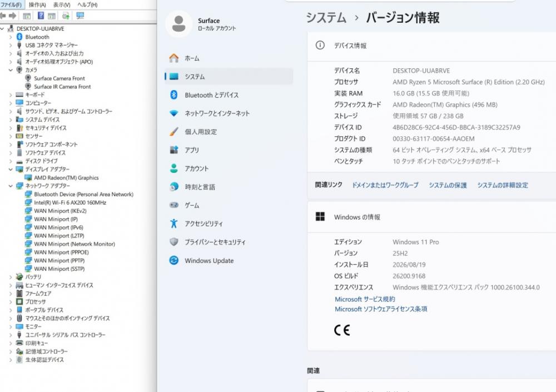Select the device ID value text
556x392 pixels.
coord(456,127)
